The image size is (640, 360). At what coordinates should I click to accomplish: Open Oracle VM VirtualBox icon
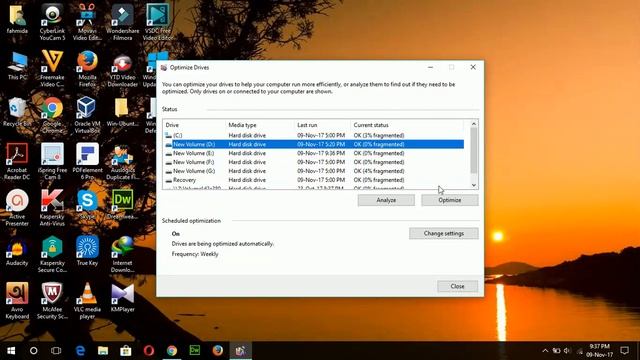[87, 115]
